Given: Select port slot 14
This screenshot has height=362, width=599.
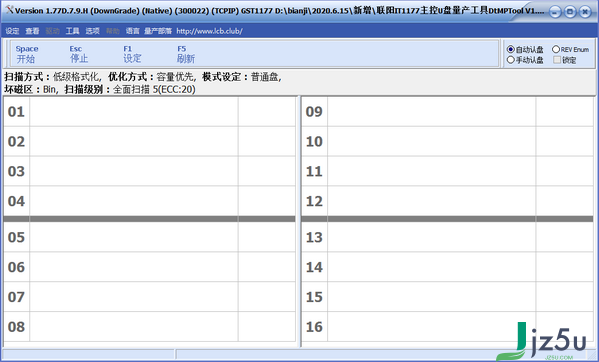Looking at the screenshot, I should pyautogui.click(x=447, y=267).
